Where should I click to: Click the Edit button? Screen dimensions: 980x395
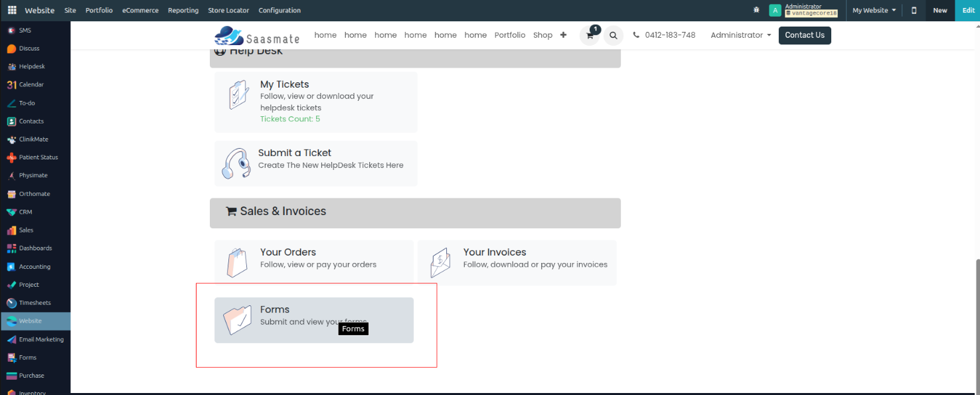(968, 10)
